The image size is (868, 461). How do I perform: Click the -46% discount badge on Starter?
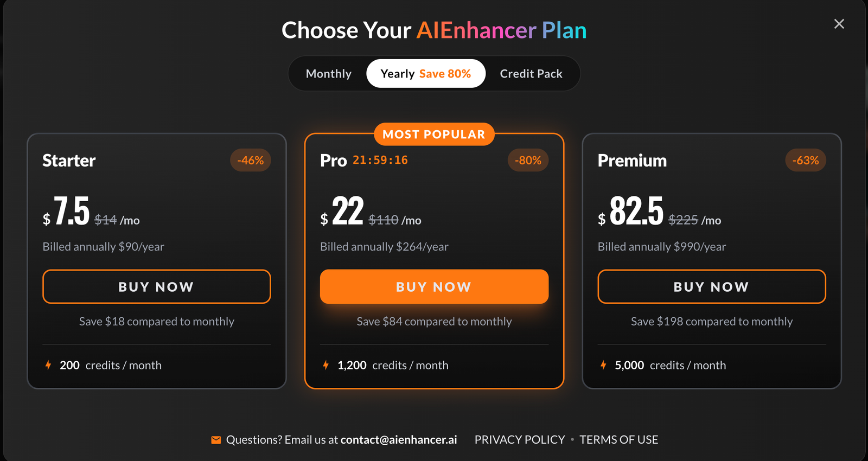[x=251, y=161]
